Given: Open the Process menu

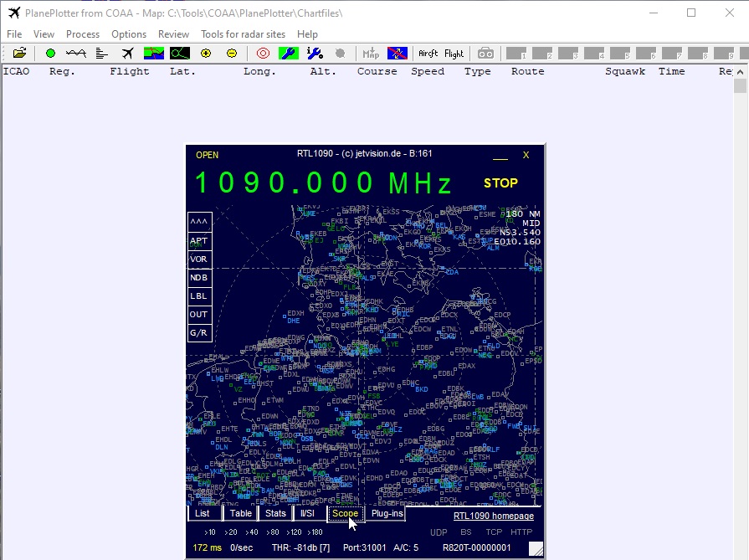Looking at the screenshot, I should click(83, 34).
